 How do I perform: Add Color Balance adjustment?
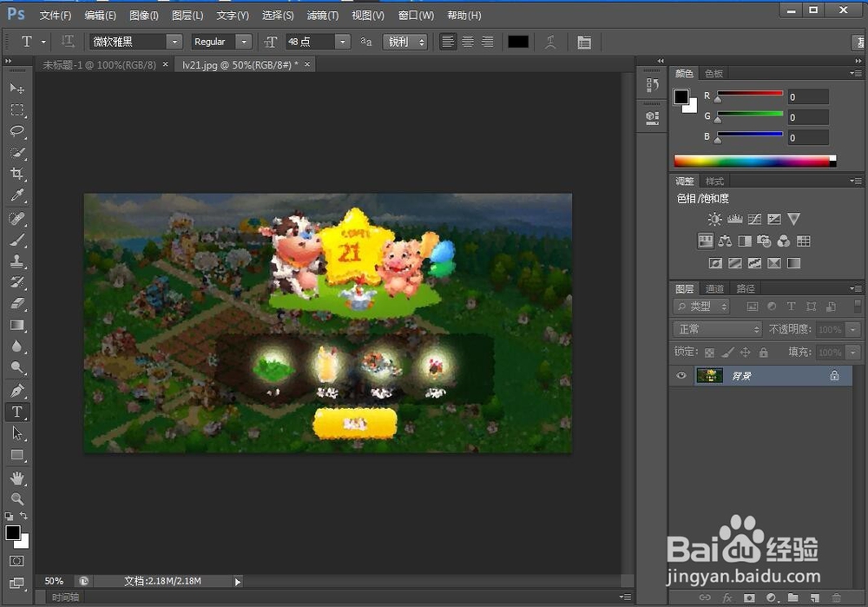pos(725,241)
